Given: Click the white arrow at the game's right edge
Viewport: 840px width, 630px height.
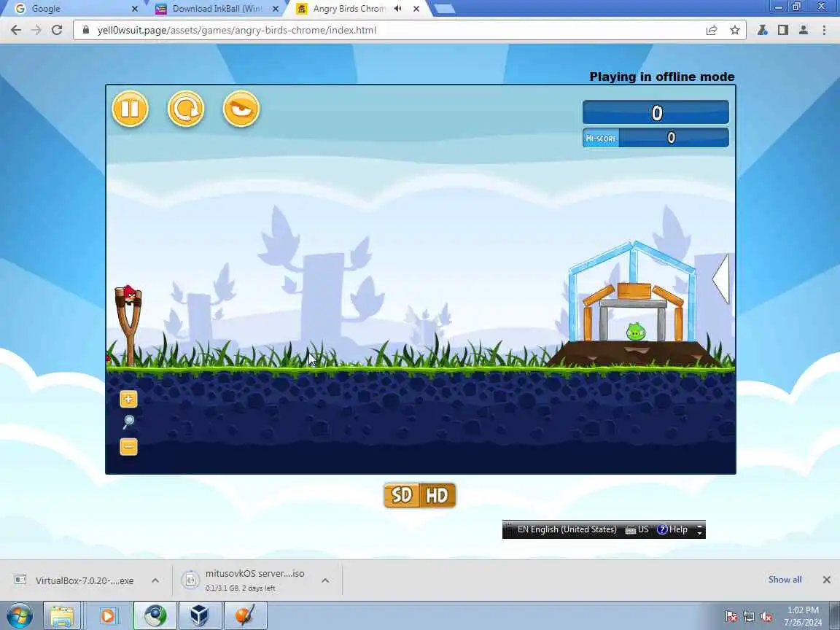Looking at the screenshot, I should [x=721, y=279].
